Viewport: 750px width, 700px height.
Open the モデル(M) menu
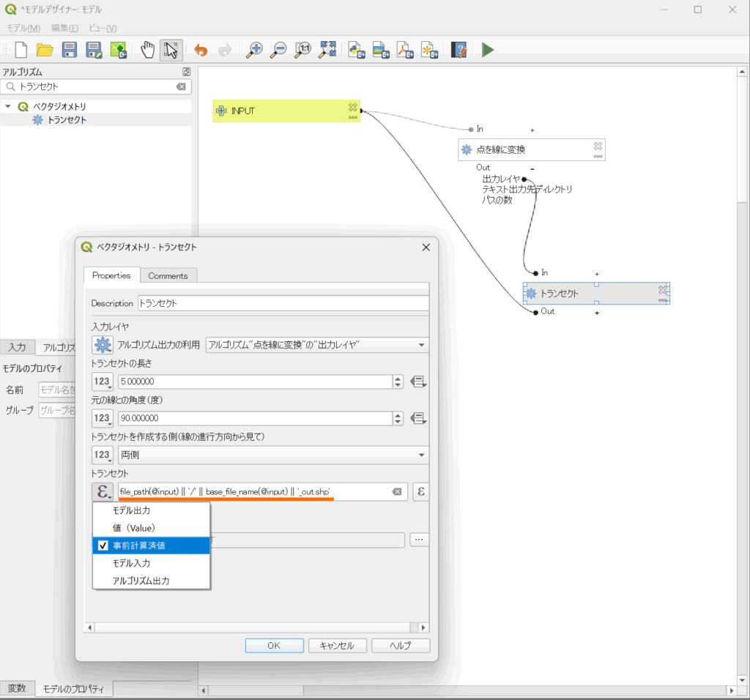(x=24, y=29)
